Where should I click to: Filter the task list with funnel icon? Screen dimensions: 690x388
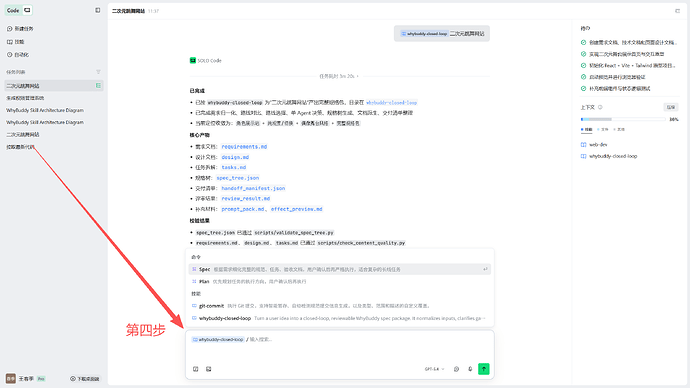98,72
